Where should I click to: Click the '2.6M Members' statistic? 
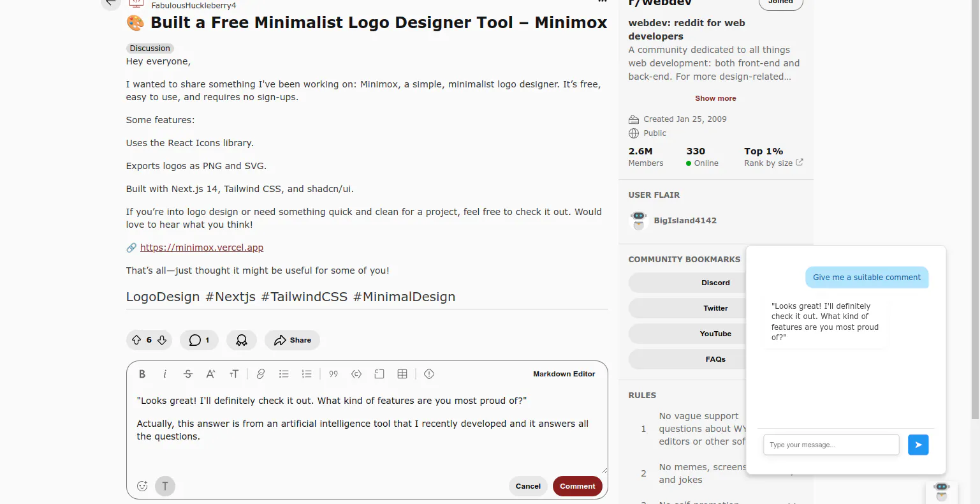coord(646,157)
